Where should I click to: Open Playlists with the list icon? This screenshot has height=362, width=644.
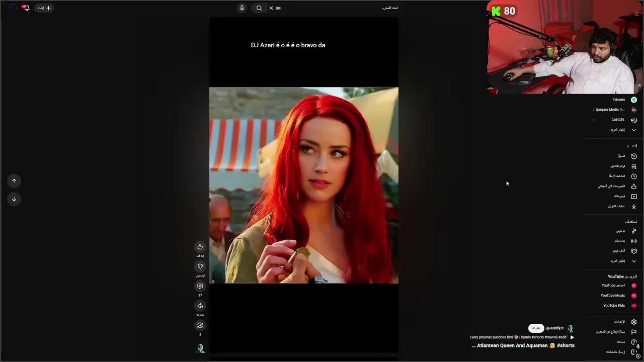coord(623,166)
